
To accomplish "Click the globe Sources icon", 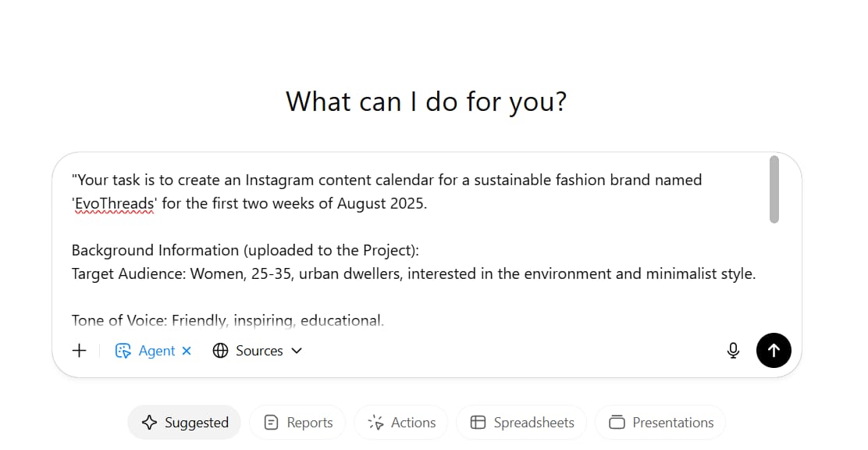I will coord(220,351).
